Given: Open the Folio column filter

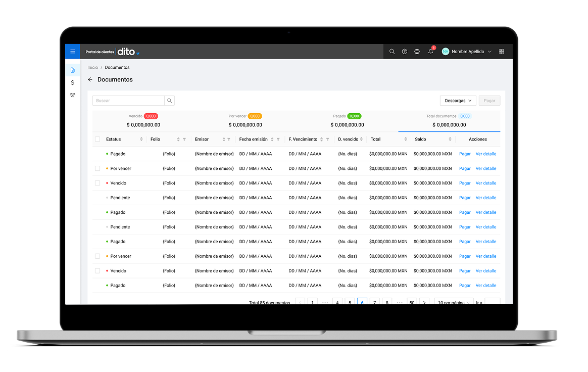Looking at the screenshot, I should point(184,139).
